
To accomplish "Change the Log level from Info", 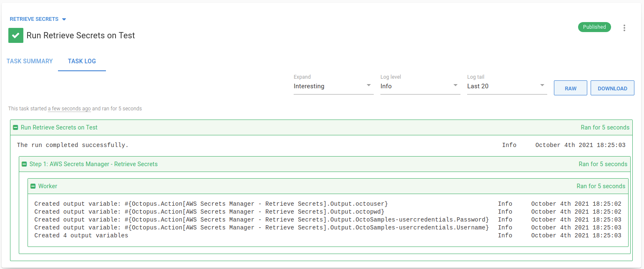I will 419,86.
